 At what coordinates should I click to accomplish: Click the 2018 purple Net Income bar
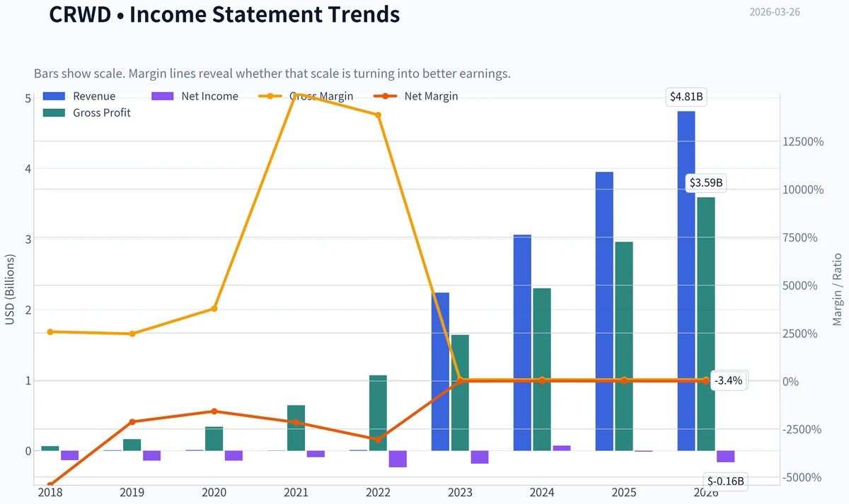click(x=69, y=455)
